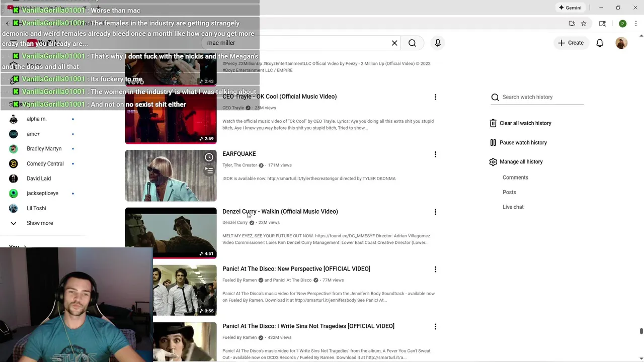Open Denzel Curry - Walkin video title

[280, 212]
